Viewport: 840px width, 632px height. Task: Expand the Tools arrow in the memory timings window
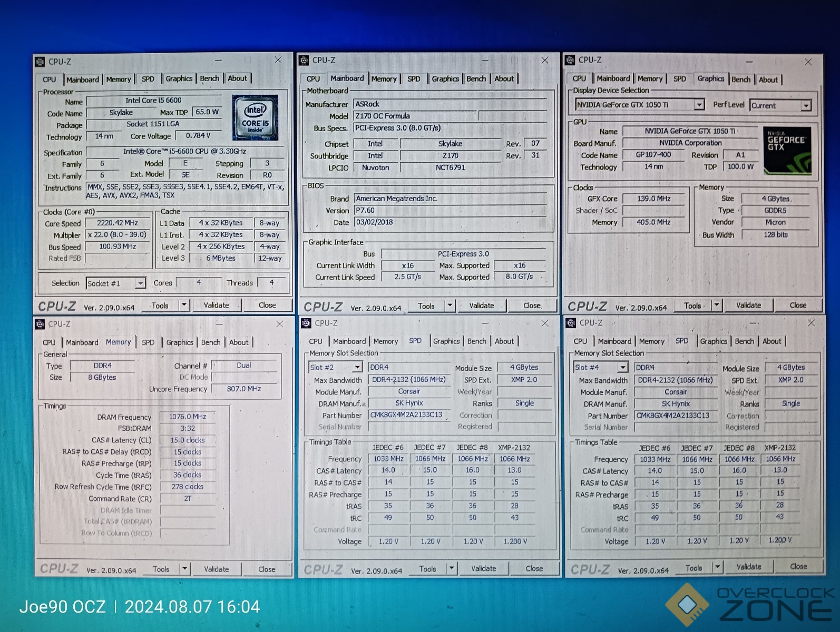point(184,569)
